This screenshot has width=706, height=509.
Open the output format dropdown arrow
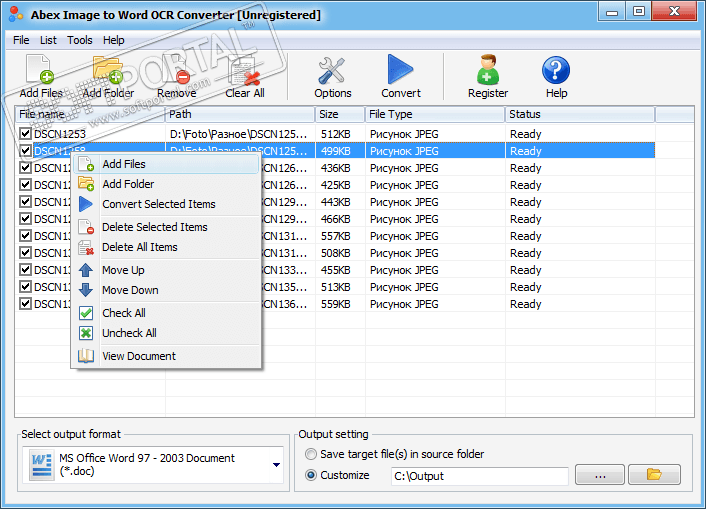(276, 465)
